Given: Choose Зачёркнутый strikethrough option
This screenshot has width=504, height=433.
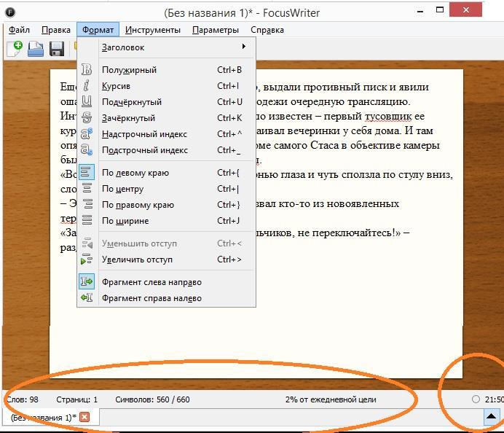Looking at the screenshot, I should 129,118.
